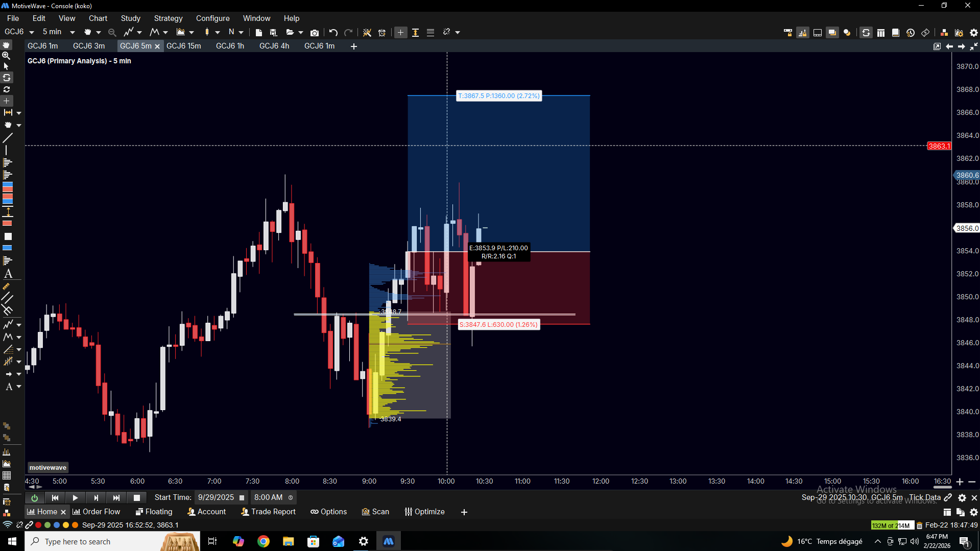Image resolution: width=980 pixels, height=551 pixels.
Task: Close the GCJ6 5m chart tab
Action: click(157, 46)
